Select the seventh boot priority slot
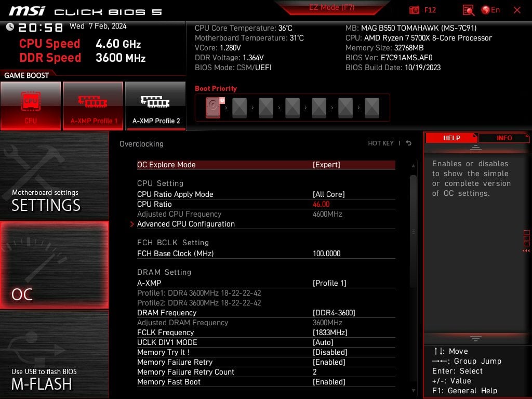532x399 pixels. point(372,108)
